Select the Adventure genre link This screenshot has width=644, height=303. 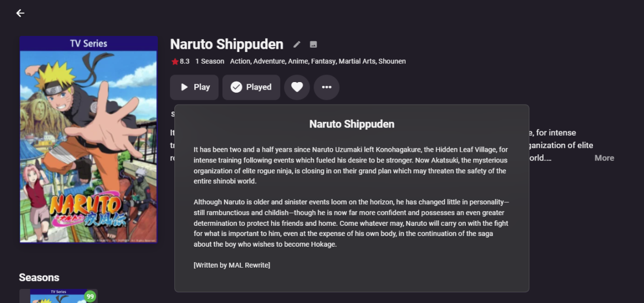(269, 61)
